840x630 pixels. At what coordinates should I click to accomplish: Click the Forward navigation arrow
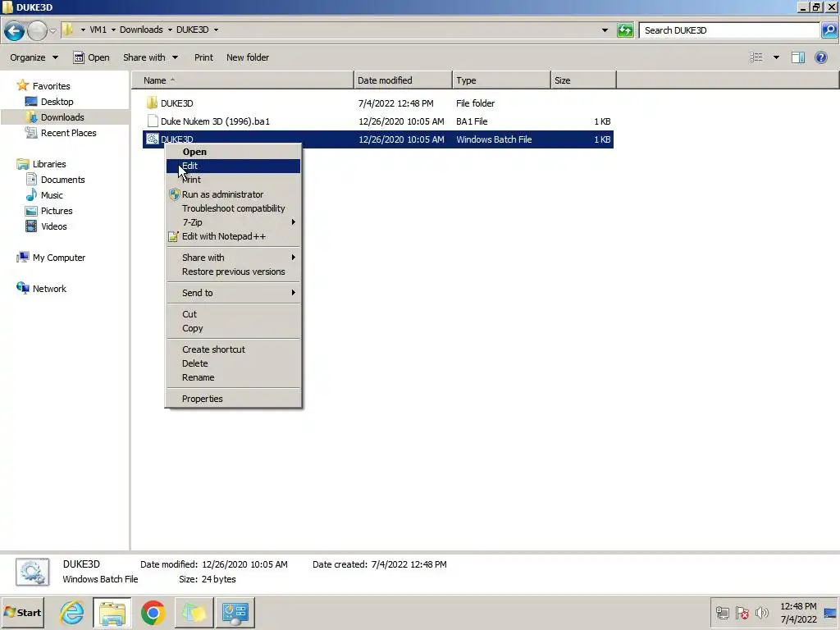(37, 30)
